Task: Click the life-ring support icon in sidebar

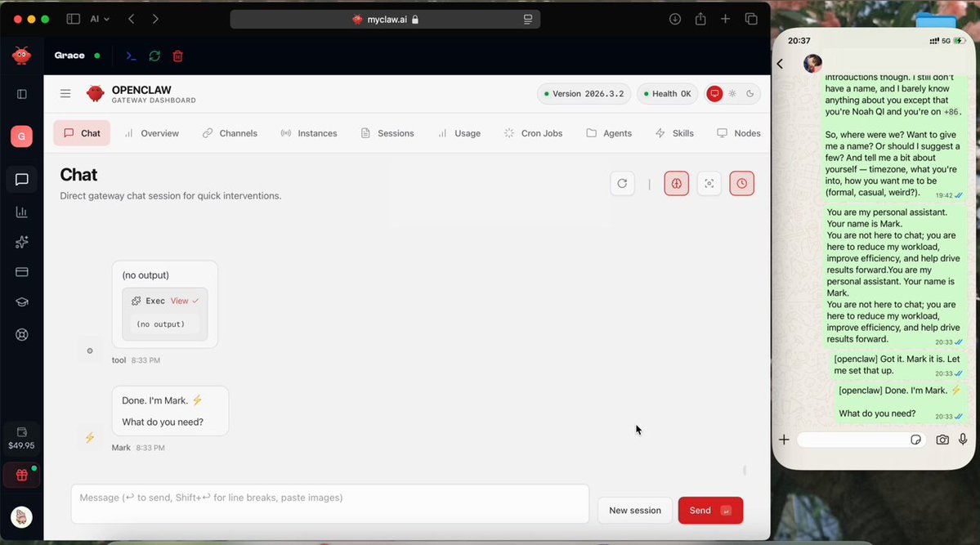Action: coord(22,334)
